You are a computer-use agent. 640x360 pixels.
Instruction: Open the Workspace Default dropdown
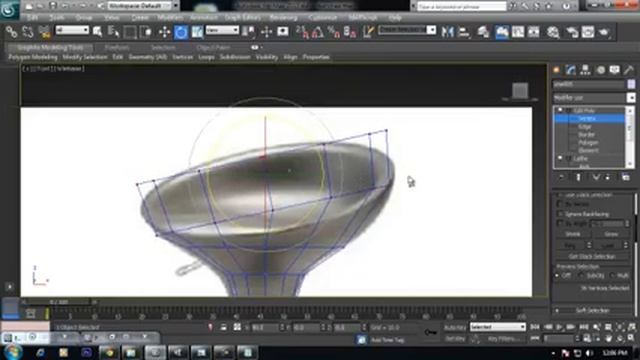click(x=143, y=6)
